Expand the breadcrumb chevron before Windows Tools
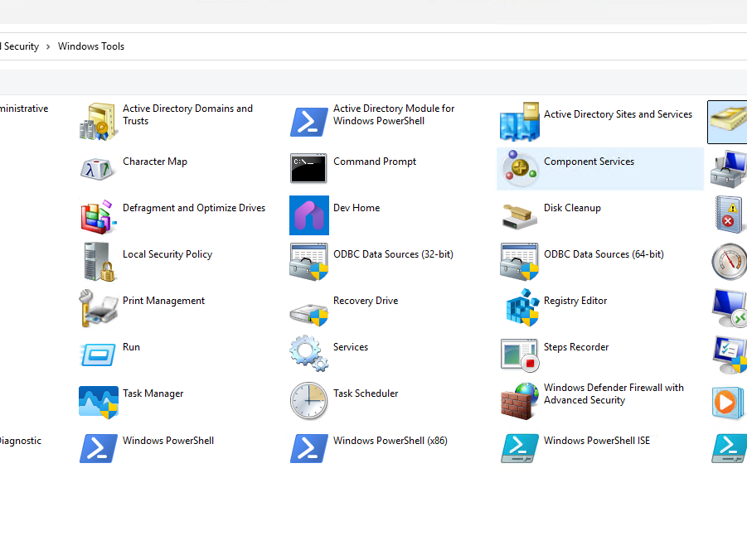This screenshot has width=747, height=560. 49,46
